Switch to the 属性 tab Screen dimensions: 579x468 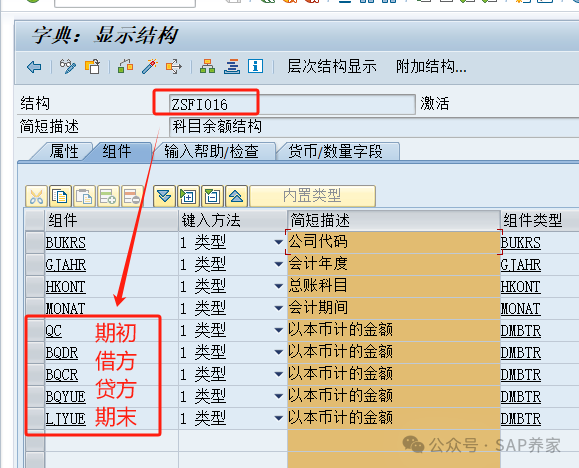click(64, 151)
